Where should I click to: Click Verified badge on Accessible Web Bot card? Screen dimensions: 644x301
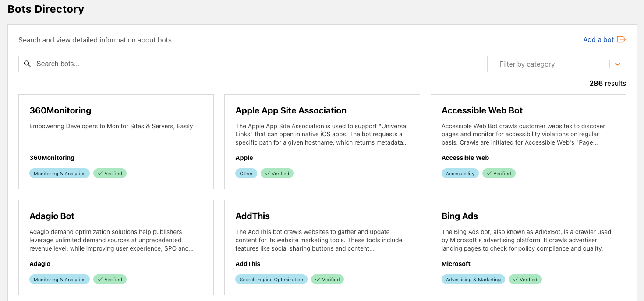coord(499,174)
